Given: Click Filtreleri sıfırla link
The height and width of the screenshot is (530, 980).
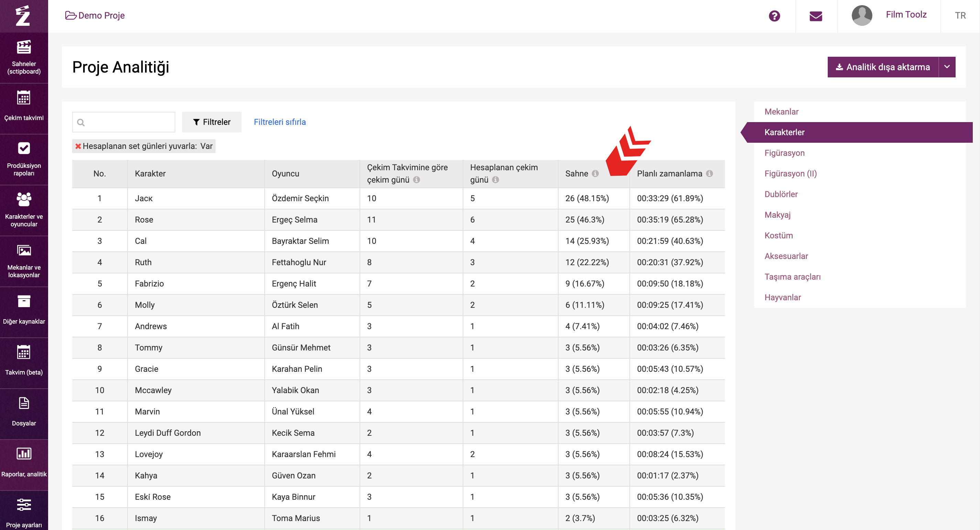Looking at the screenshot, I should click(x=279, y=122).
